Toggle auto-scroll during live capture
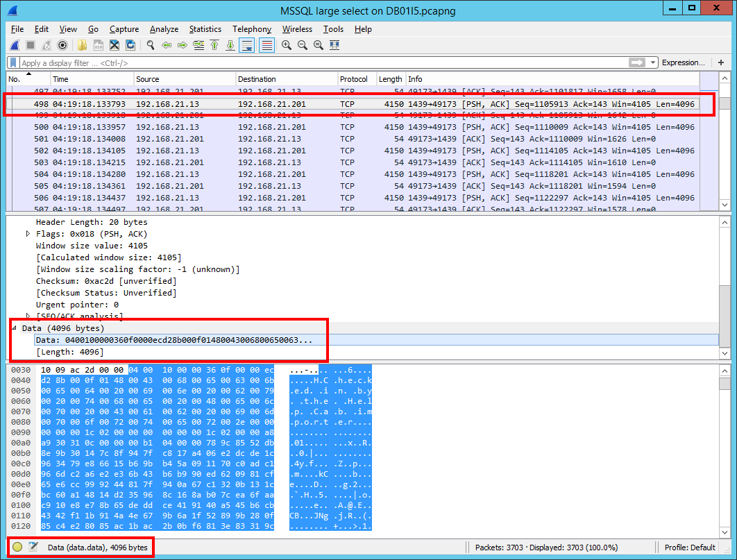The height and width of the screenshot is (560, 737). coord(247,45)
